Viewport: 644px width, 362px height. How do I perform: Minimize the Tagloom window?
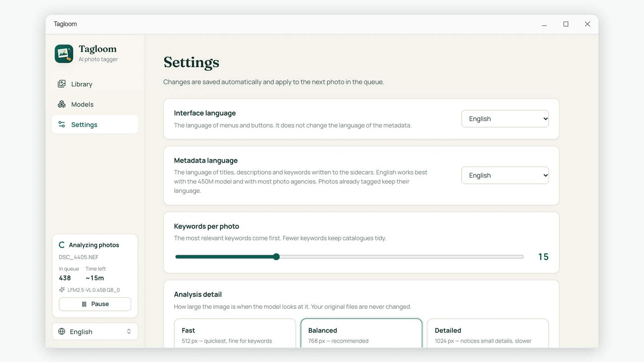tap(544, 24)
